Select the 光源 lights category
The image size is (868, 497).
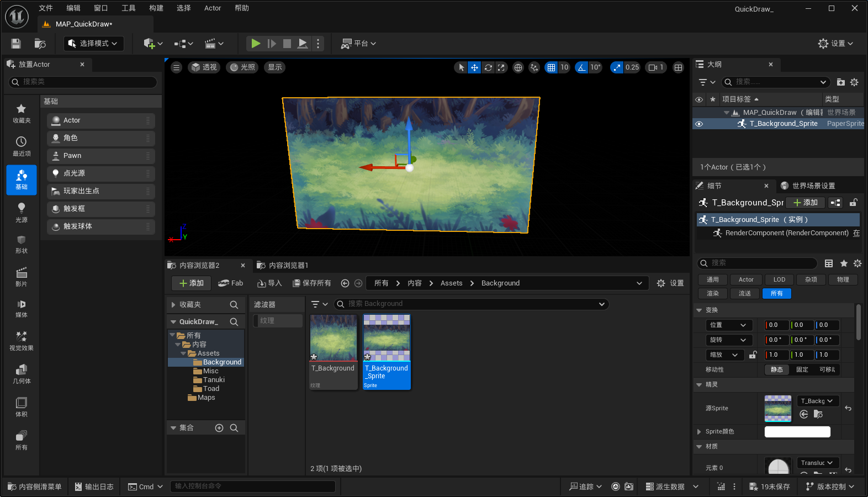[22, 213]
